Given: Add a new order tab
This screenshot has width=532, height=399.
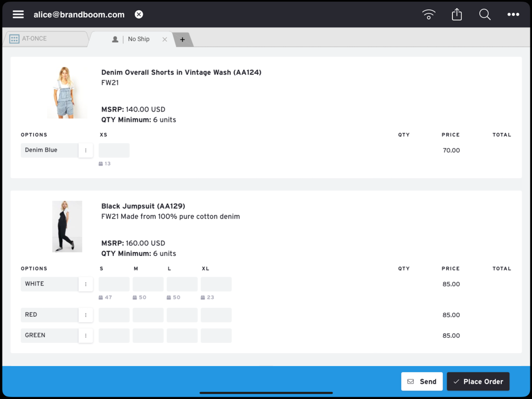Looking at the screenshot, I should pyautogui.click(x=182, y=40).
